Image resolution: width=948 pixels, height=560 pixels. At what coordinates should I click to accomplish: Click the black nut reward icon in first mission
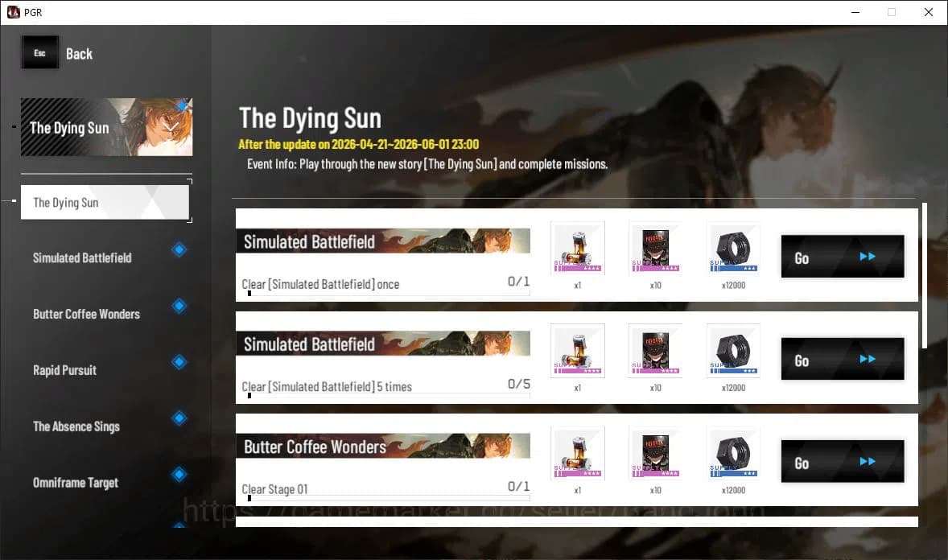click(733, 249)
